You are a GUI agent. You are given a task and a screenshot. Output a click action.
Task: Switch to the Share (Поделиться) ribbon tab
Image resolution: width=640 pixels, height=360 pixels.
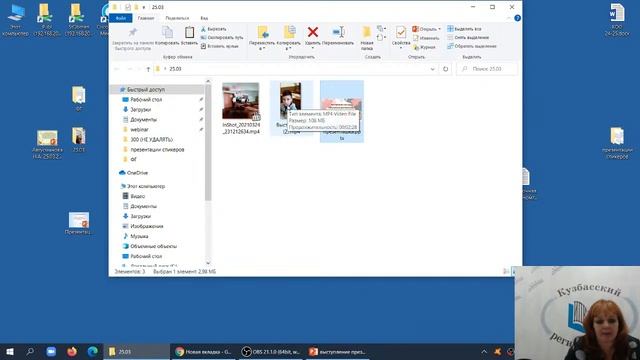(177, 18)
